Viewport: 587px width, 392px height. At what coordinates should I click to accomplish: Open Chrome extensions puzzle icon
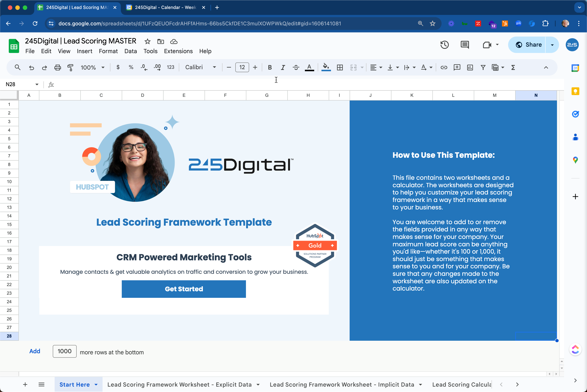pos(545,23)
